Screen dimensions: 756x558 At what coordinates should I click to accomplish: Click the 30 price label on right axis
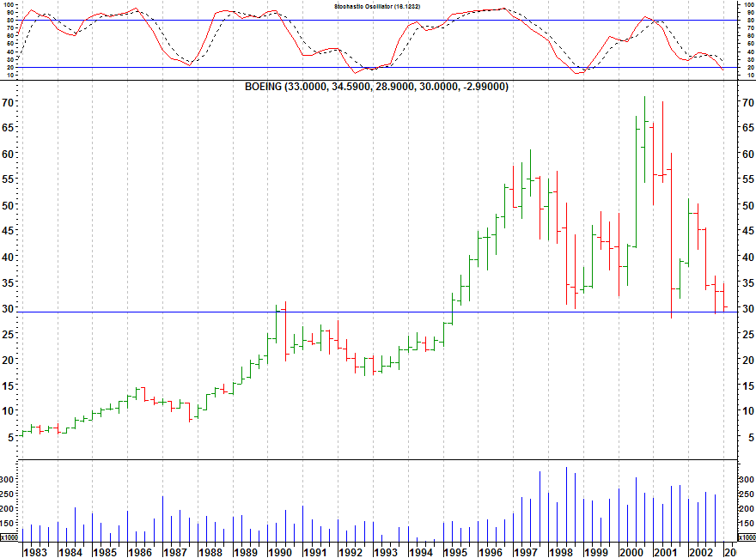[748, 308]
